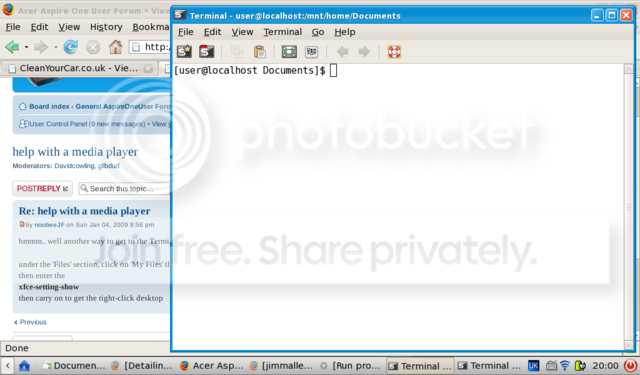Open Terminal Edit menu
The width and height of the screenshot is (640, 375).
coord(212,32)
